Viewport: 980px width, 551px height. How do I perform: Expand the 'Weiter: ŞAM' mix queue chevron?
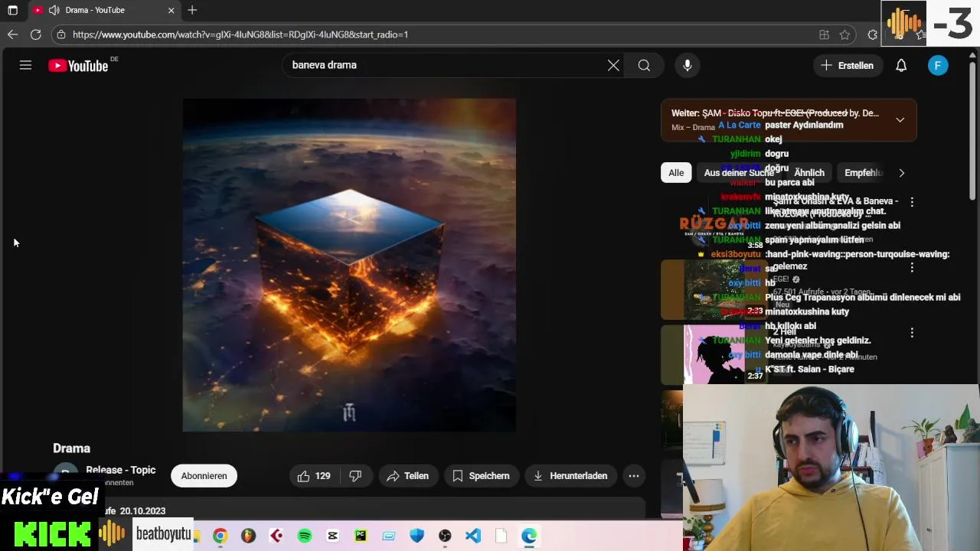[900, 120]
